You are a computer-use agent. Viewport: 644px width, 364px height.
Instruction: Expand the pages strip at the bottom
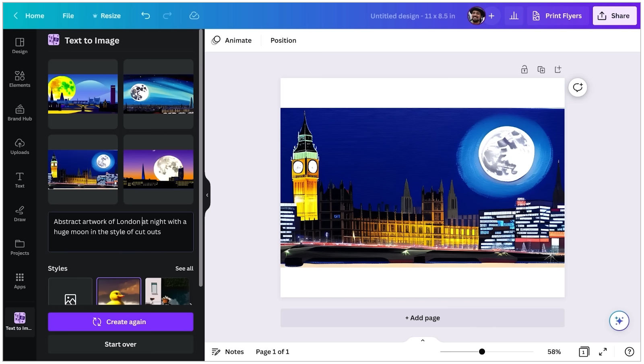point(422,340)
